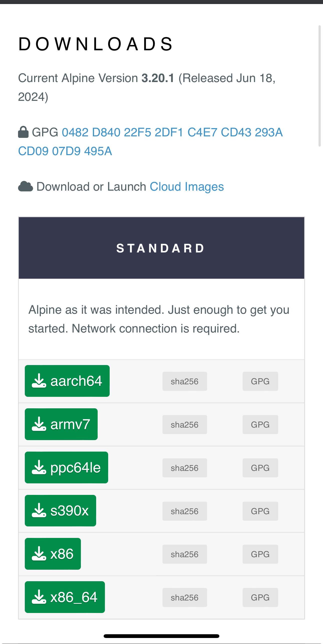Get GPG signature for s390x
This screenshot has height=644, width=323.
260,511
